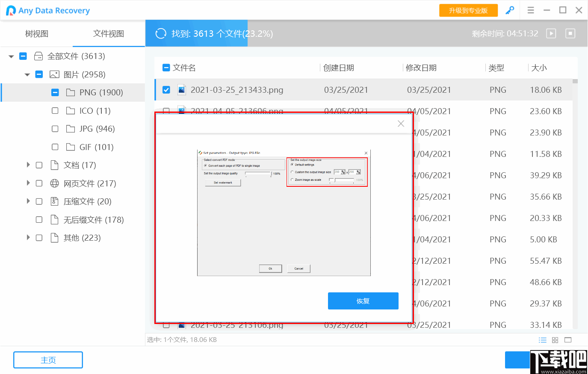Collapse the 全部文件 tree node
Image resolution: width=588 pixels, height=374 pixels.
(x=11, y=56)
